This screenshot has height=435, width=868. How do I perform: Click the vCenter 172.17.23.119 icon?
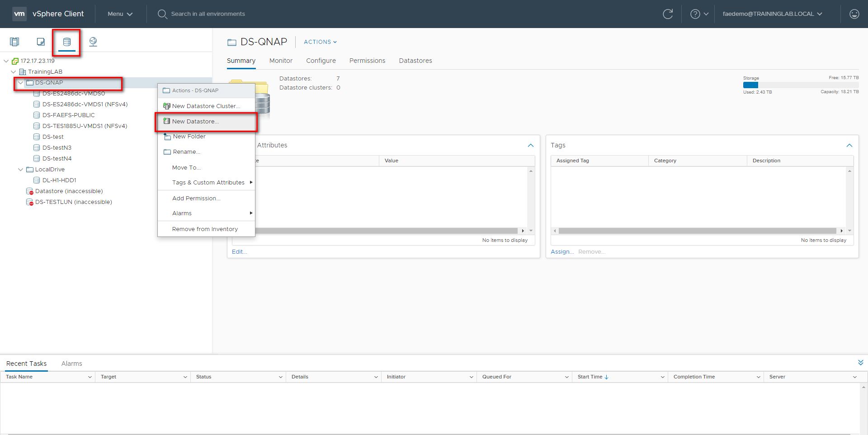15,61
